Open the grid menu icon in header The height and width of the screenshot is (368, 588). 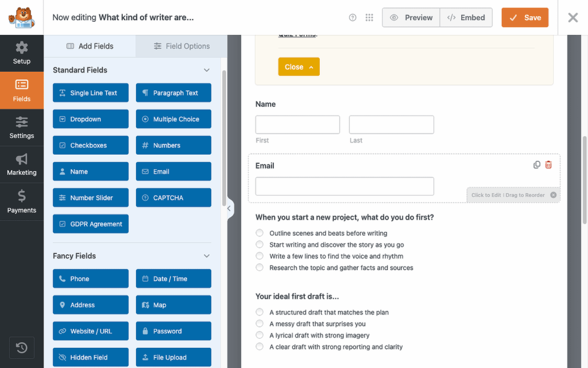[369, 17]
